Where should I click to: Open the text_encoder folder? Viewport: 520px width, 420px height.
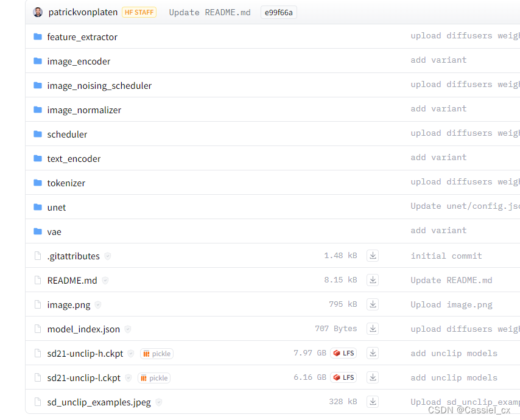pyautogui.click(x=74, y=158)
